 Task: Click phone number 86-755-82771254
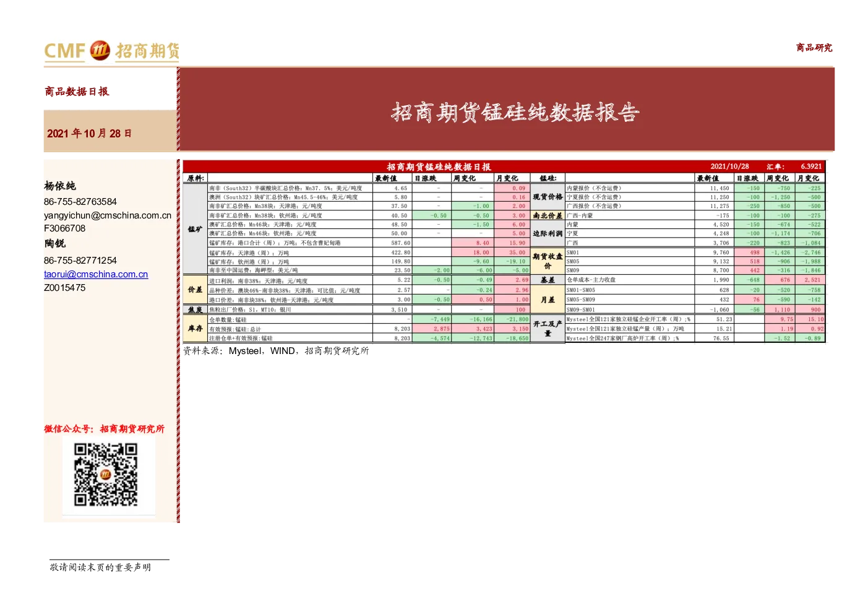(x=80, y=261)
